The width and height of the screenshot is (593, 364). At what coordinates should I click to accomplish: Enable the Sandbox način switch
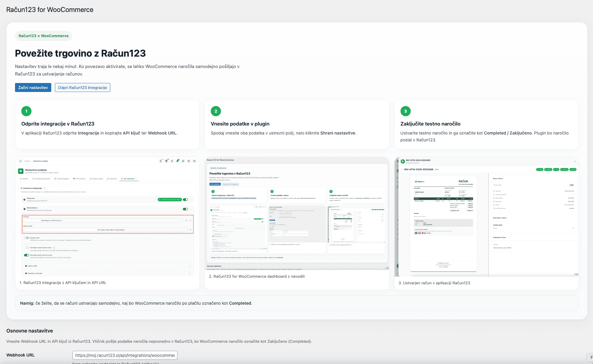coord(27,238)
